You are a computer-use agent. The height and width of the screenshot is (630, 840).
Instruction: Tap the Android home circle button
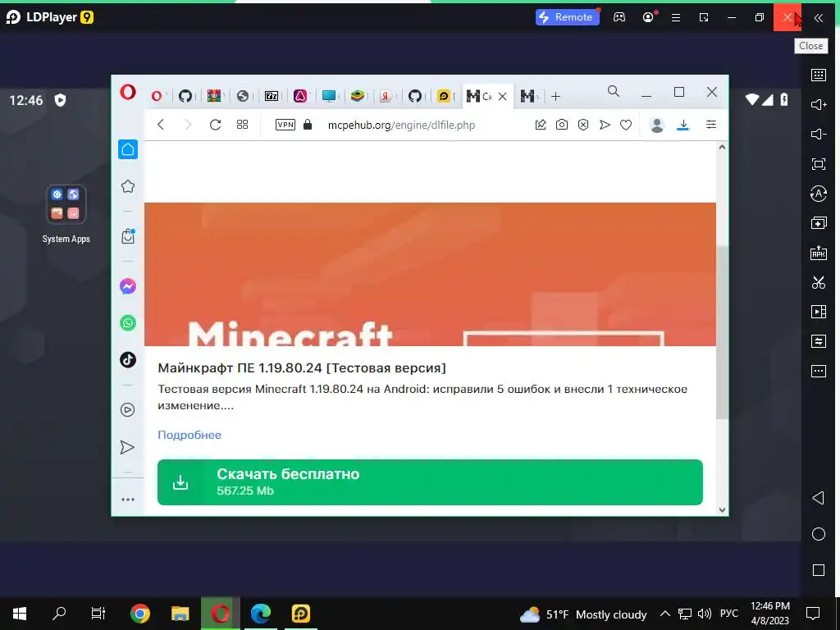click(818, 534)
